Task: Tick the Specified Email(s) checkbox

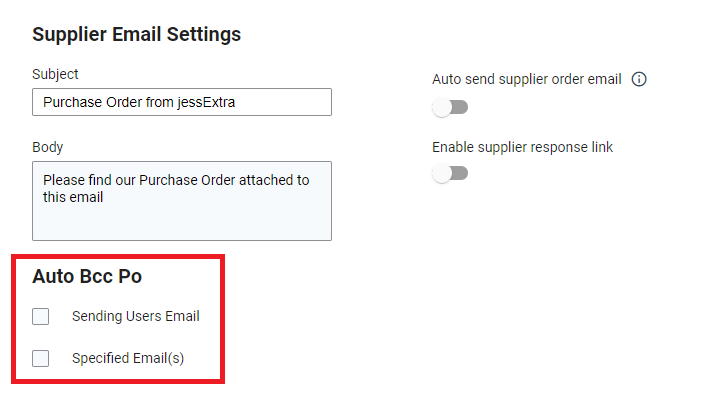Action: (41, 358)
